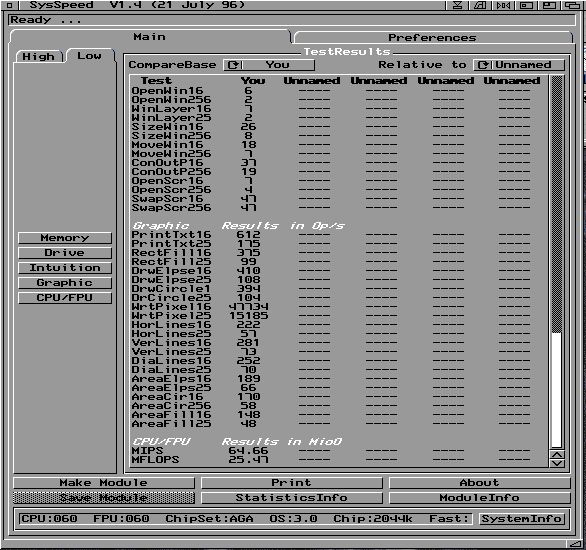Run the Drive test
The width and height of the screenshot is (586, 550).
pyautogui.click(x=65, y=253)
